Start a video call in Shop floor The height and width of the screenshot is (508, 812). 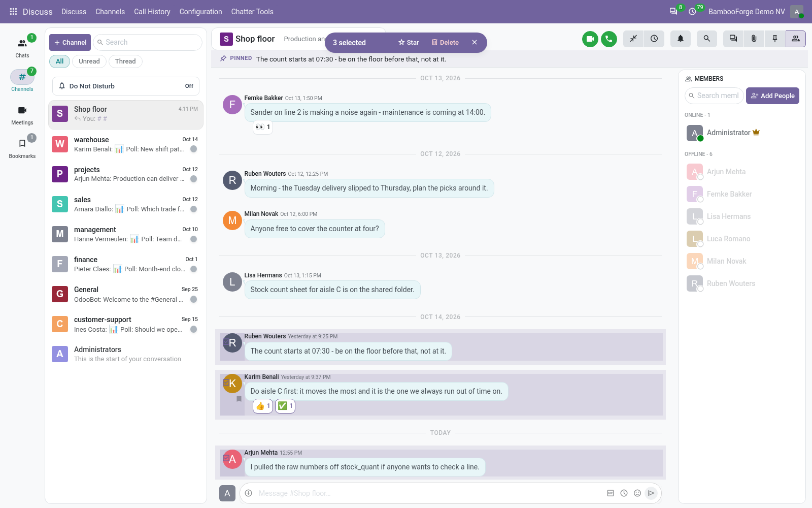click(590, 39)
